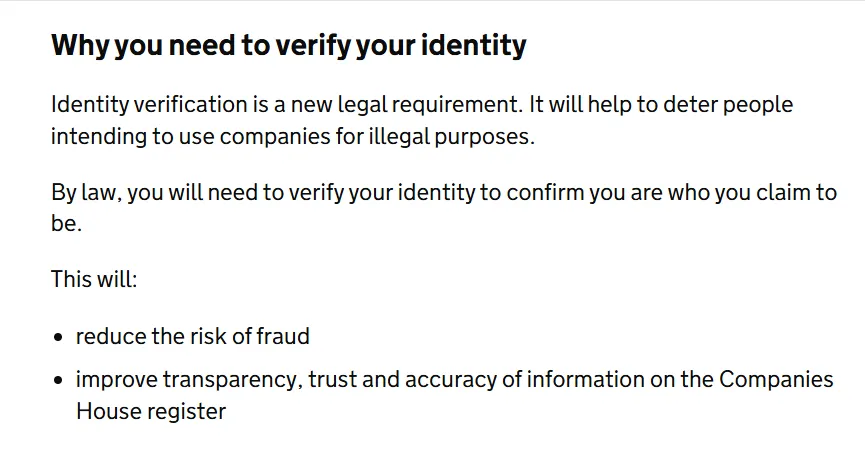Click the word "Companies" in the second bullet
This screenshot has width=865, height=451.
776,381
